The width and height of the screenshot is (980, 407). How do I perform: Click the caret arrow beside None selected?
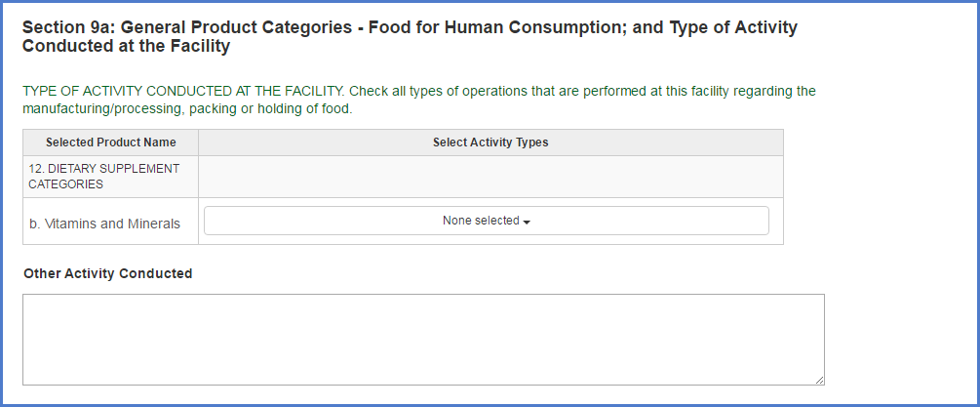(x=527, y=223)
